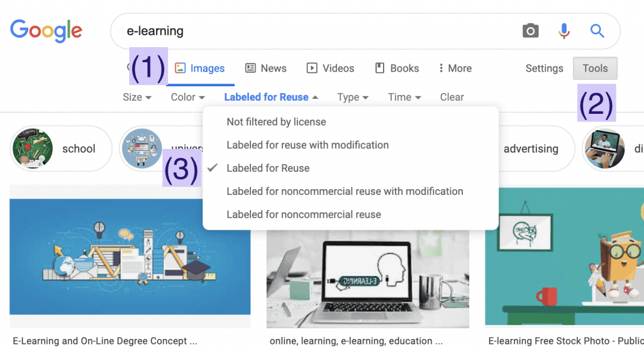Select Labeled for noncommercial reuse with modification

(345, 191)
